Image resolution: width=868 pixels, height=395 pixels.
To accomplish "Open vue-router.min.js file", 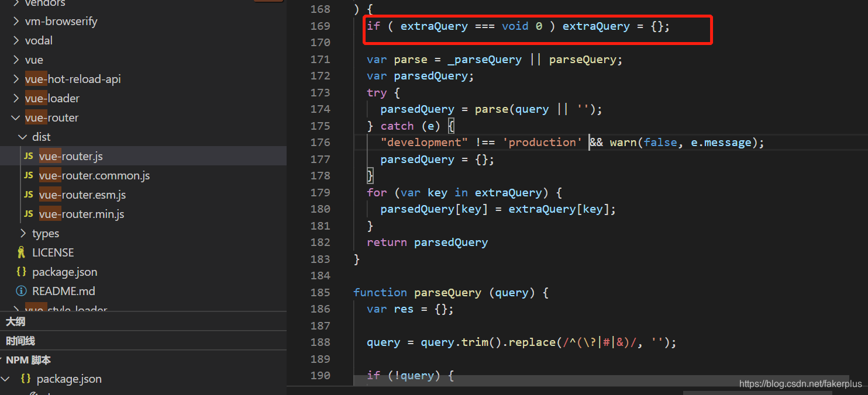I will [143, 214].
